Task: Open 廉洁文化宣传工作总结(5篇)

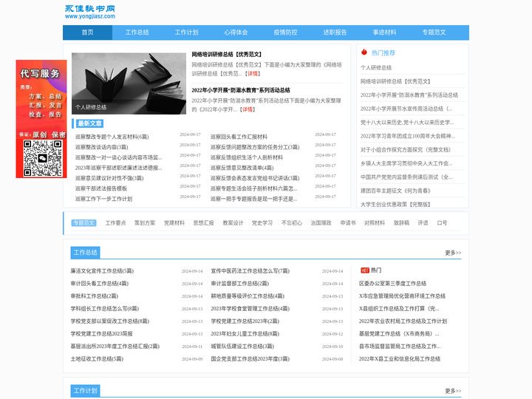Action: coord(102,270)
